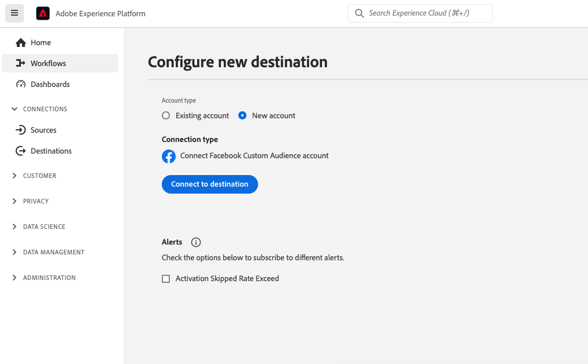Select the Existing account radio button
Image resolution: width=588 pixels, height=364 pixels.
coord(166,116)
